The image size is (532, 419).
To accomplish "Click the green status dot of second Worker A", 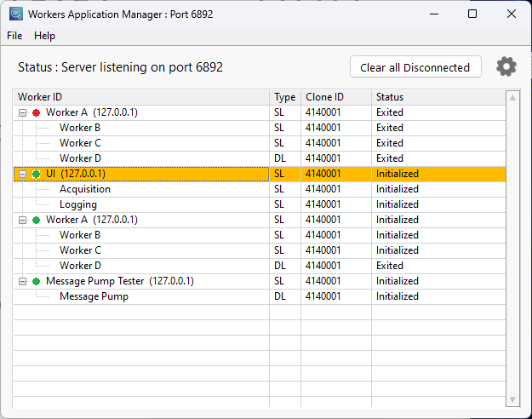I will pyautogui.click(x=36, y=220).
